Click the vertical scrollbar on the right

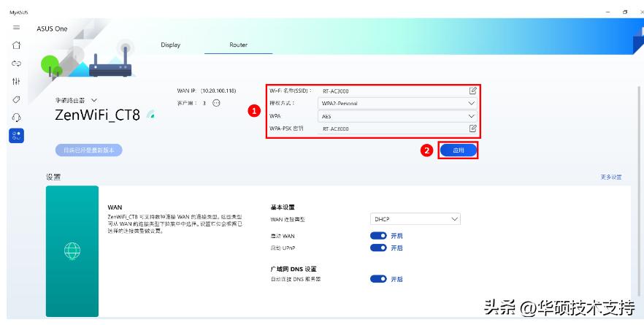click(639, 191)
